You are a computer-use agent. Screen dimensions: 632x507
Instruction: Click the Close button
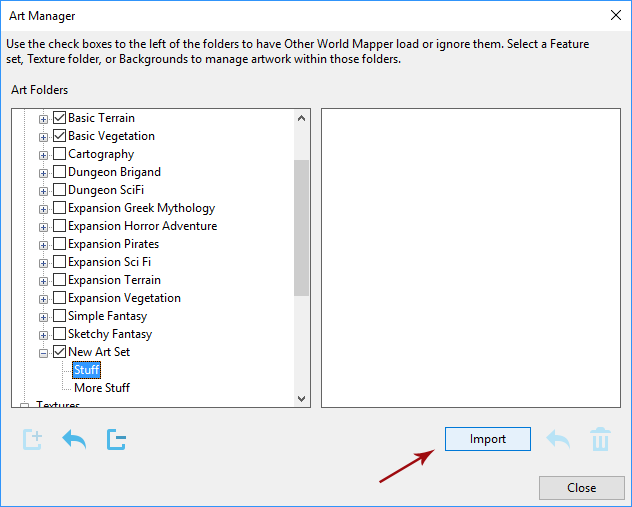coord(581,488)
